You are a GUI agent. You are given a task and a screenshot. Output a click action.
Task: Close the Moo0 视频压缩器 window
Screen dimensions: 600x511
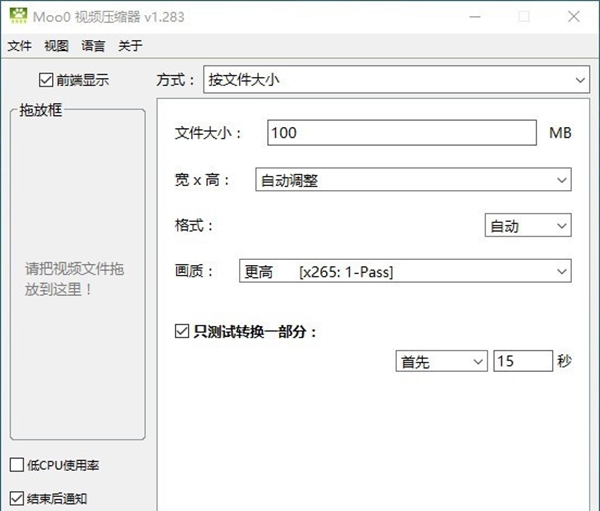574,16
